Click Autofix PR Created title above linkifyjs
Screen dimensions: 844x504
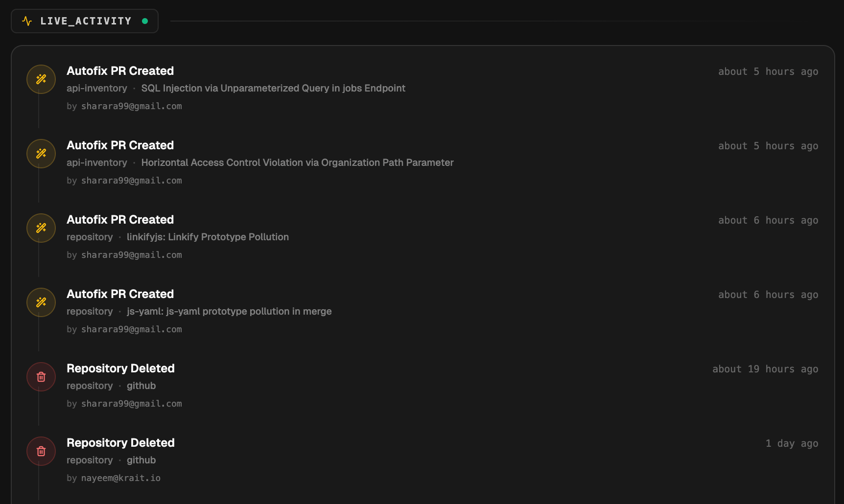(x=120, y=220)
